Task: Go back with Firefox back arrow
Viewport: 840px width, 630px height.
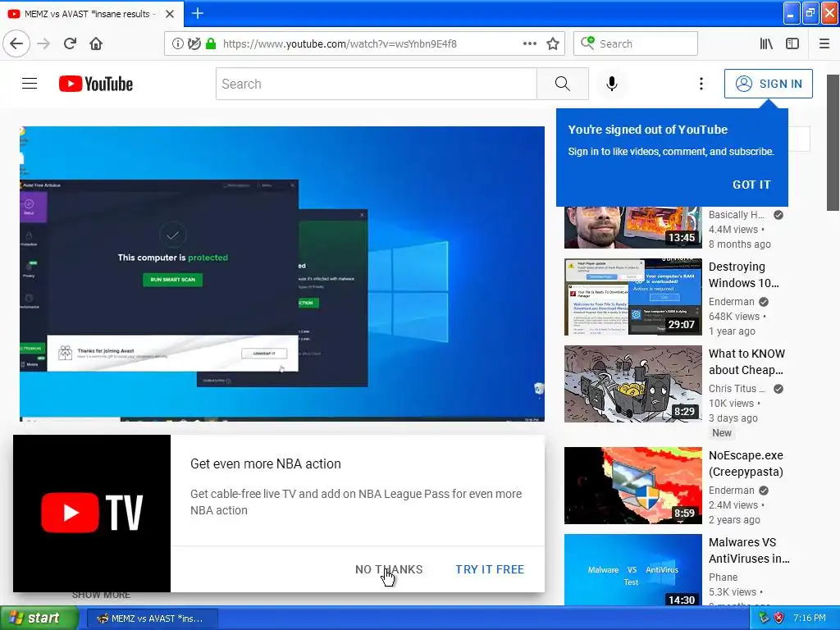Action: pos(16,43)
